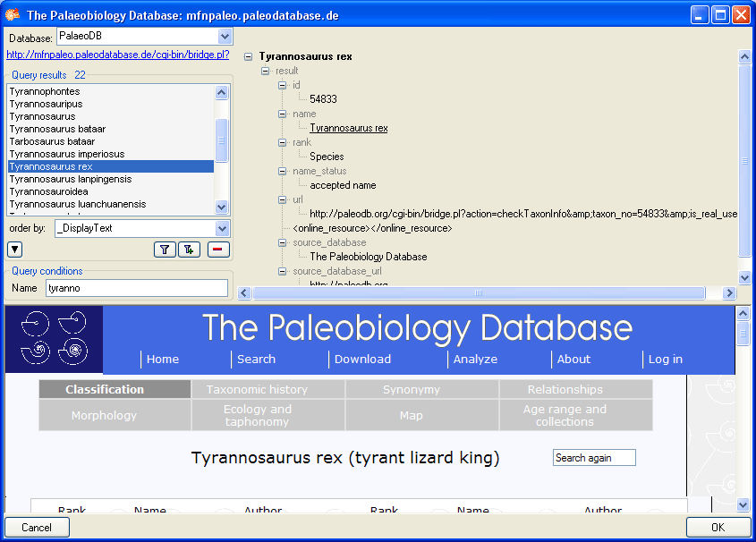756x542 pixels.
Task: Click the black down-arrow button below order by
Action: coord(15,250)
